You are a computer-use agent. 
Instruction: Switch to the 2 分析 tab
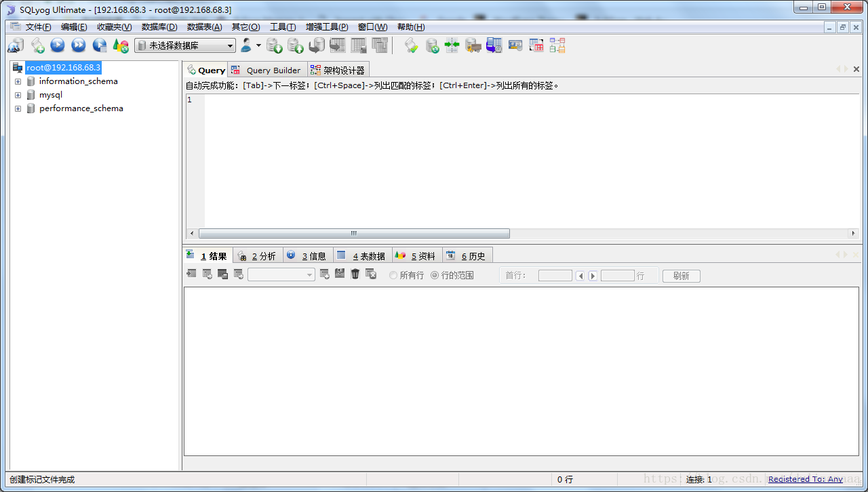[x=258, y=255]
